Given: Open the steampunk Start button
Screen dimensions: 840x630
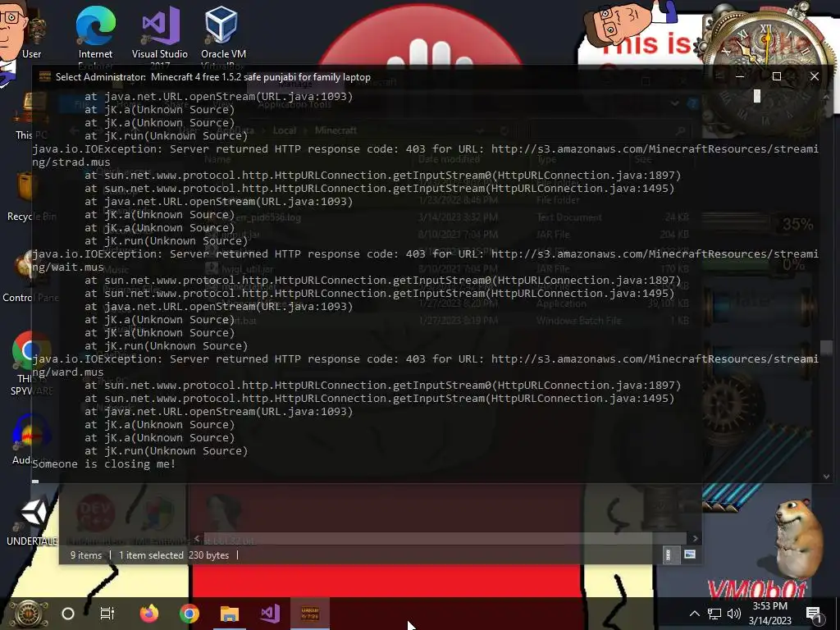Looking at the screenshot, I should 29,614.
